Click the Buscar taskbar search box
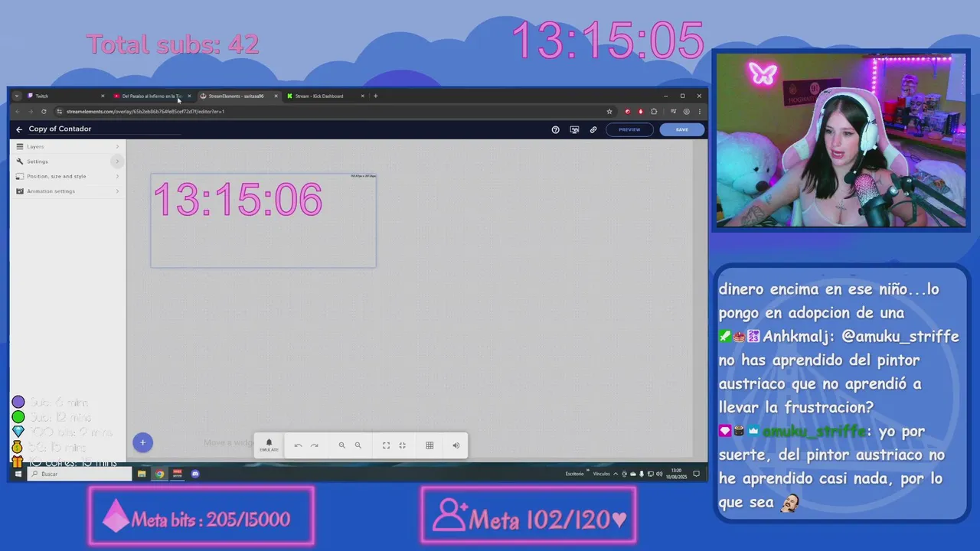This screenshot has height=551, width=980. point(80,474)
